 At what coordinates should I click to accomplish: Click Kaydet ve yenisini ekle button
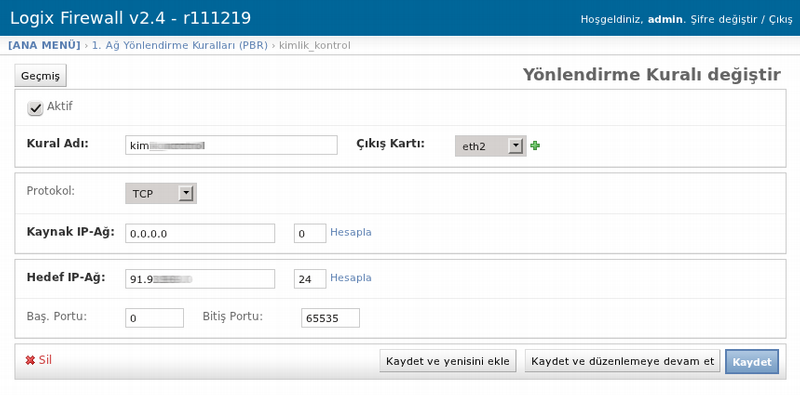448,361
